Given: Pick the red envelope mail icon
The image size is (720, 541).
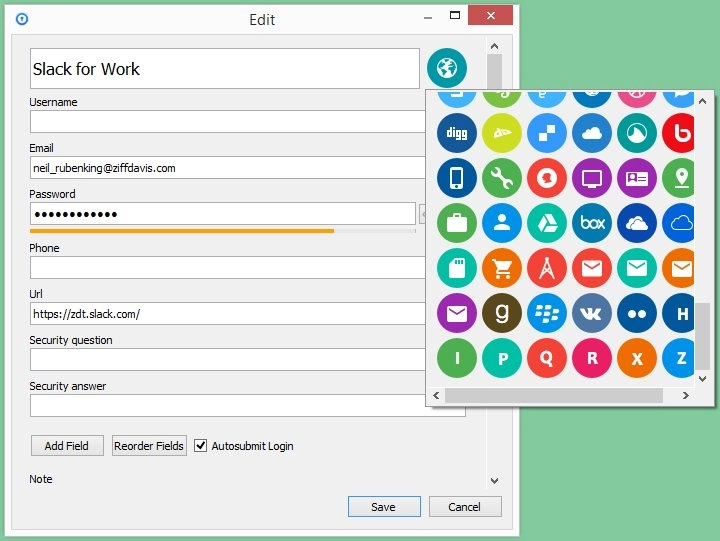Looking at the screenshot, I should [x=592, y=268].
